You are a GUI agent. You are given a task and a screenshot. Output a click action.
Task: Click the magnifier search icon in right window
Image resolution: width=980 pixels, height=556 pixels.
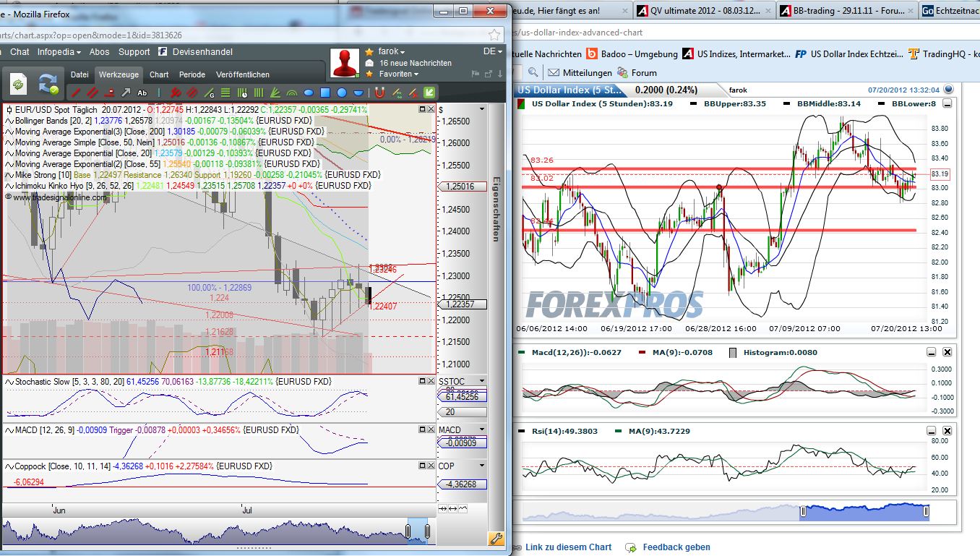click(533, 72)
